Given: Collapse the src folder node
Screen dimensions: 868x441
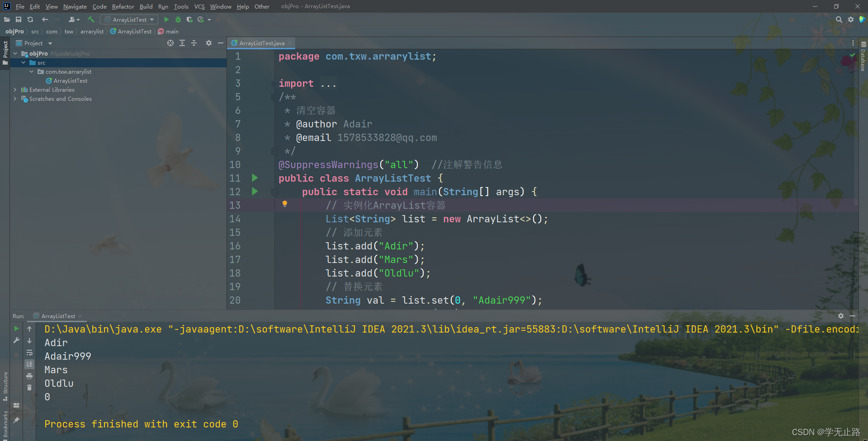Looking at the screenshot, I should point(23,62).
